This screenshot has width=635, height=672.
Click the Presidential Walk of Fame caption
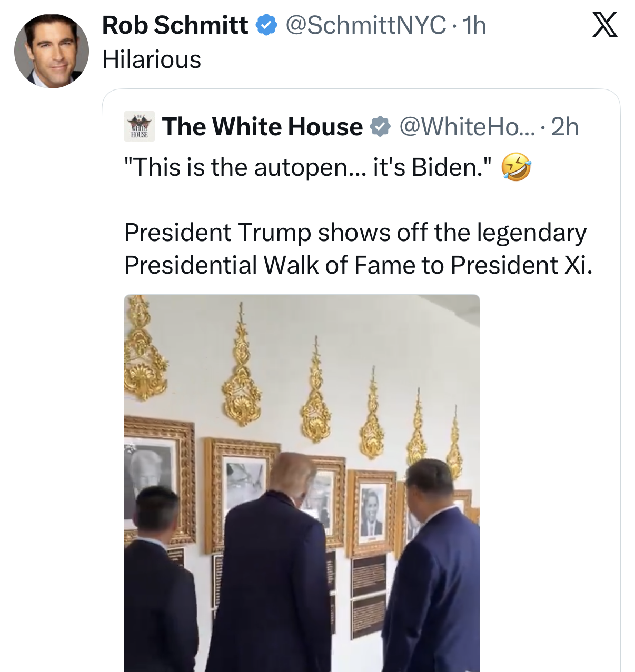click(358, 248)
